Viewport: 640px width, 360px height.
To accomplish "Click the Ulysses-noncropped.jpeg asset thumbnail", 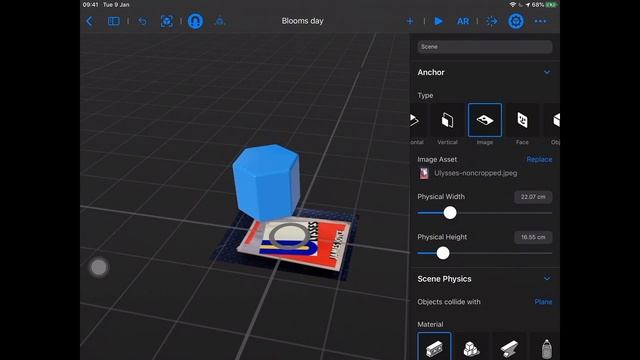I will [x=424, y=173].
